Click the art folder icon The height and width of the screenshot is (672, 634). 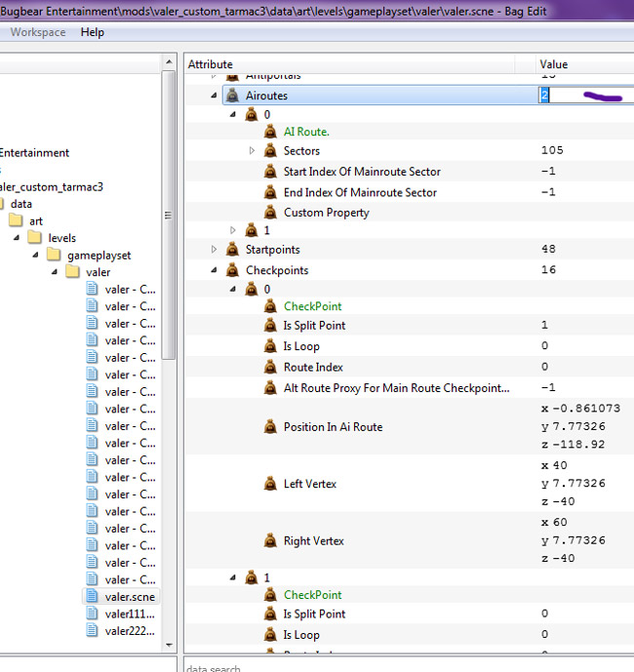[x=16, y=220]
